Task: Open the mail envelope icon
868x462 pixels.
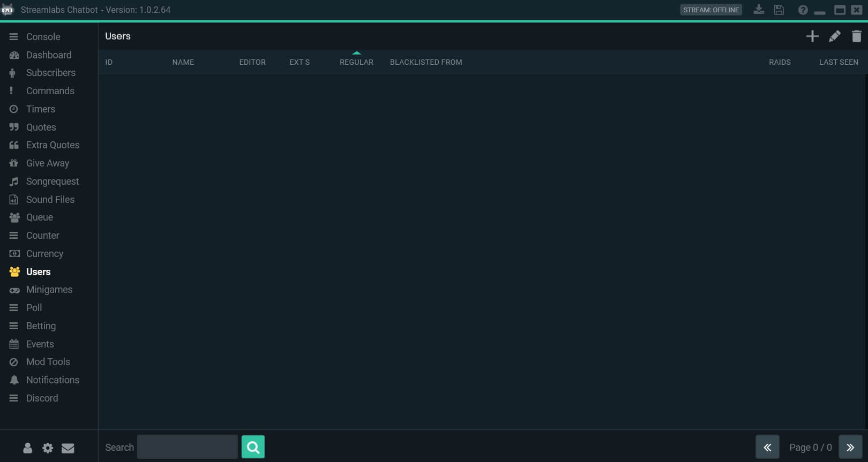Action: point(68,448)
